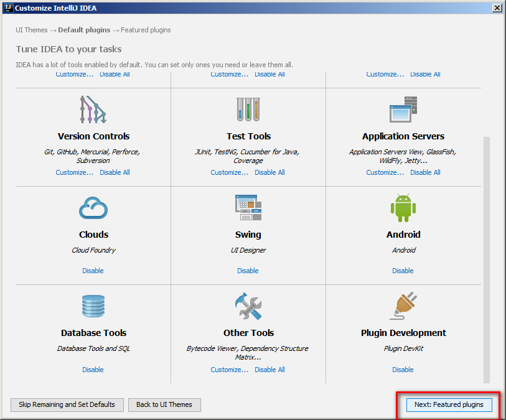Click the Test Tools heading
The image size is (506, 420).
tap(248, 136)
